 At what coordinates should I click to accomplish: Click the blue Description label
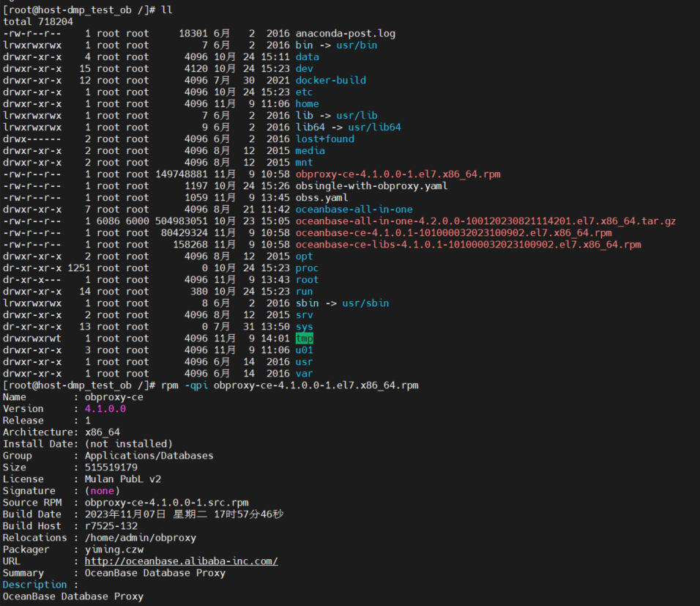coord(34,585)
